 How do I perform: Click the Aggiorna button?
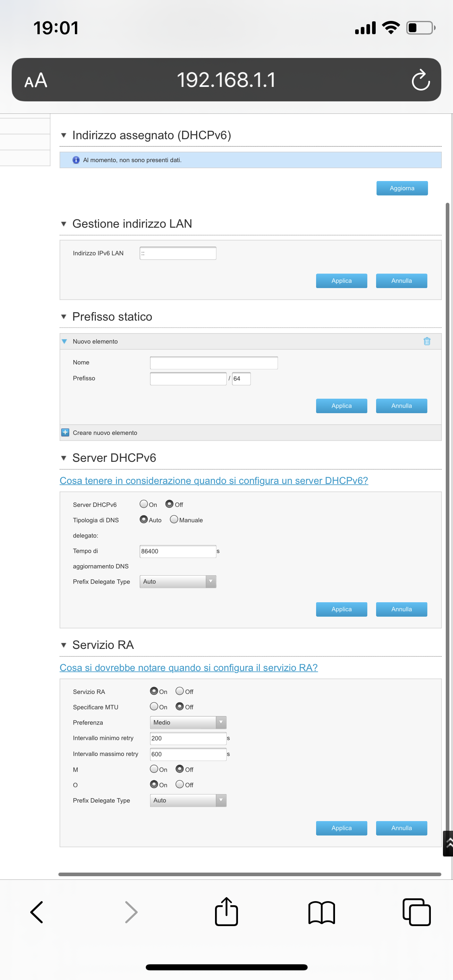pyautogui.click(x=402, y=188)
